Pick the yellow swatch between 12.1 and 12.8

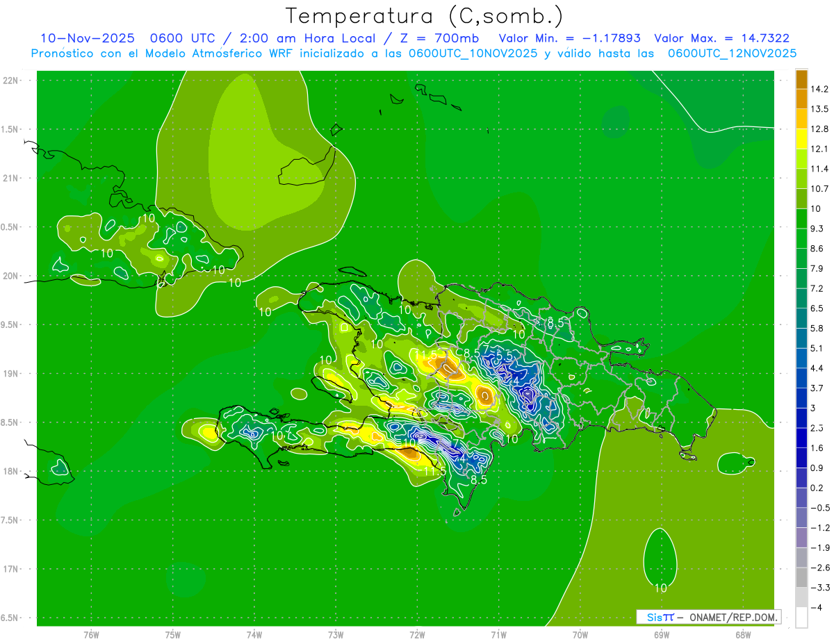click(801, 139)
